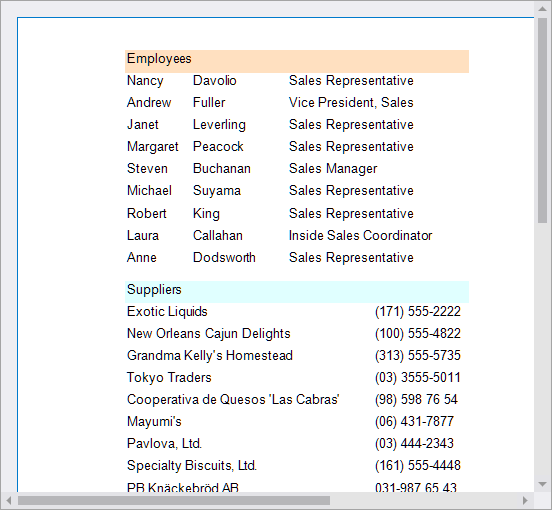Click the name Robert
This screenshot has width=552, height=510.
tap(146, 214)
